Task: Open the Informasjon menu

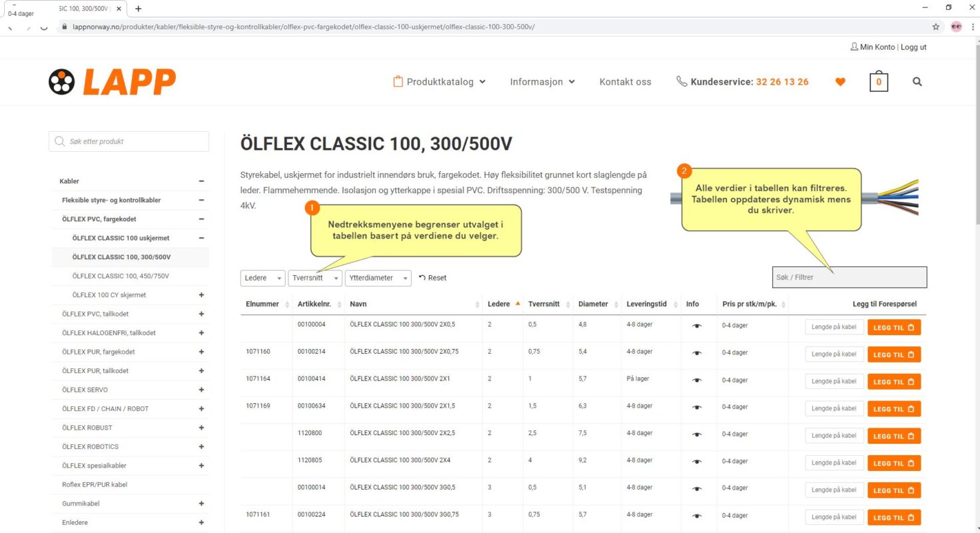Action: [x=542, y=82]
